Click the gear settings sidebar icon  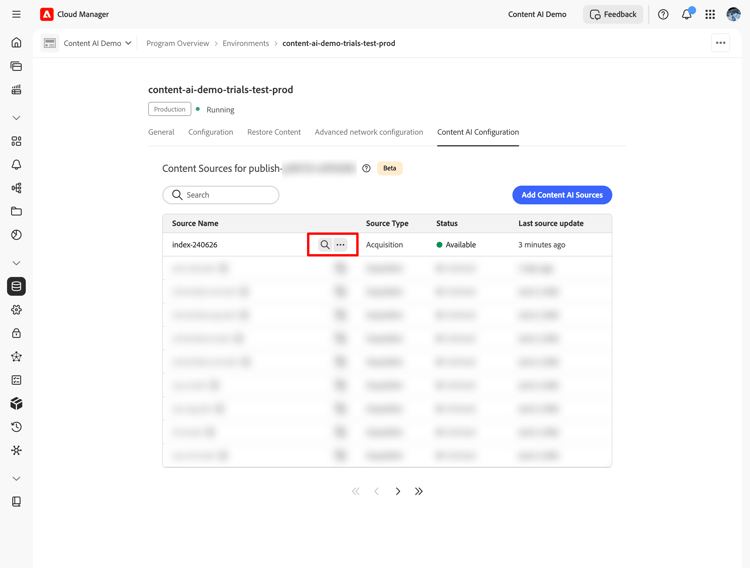tap(16, 310)
